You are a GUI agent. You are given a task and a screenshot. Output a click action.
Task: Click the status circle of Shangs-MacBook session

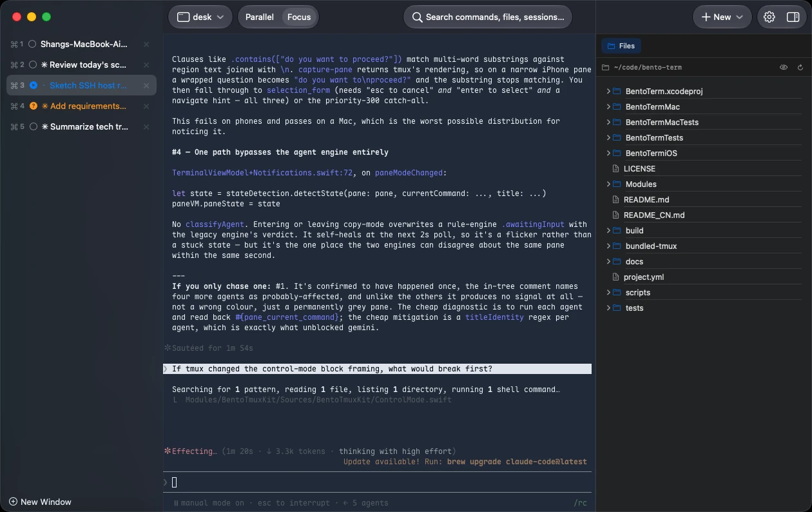33,44
